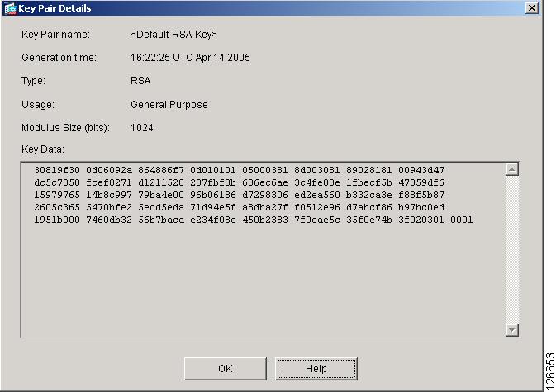Click hex block 30819f30 in key data
Screen dimensions: 556x392
(x=57, y=170)
